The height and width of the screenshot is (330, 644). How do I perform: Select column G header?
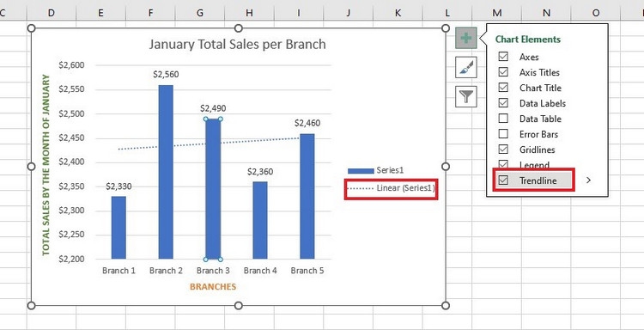[x=200, y=13]
